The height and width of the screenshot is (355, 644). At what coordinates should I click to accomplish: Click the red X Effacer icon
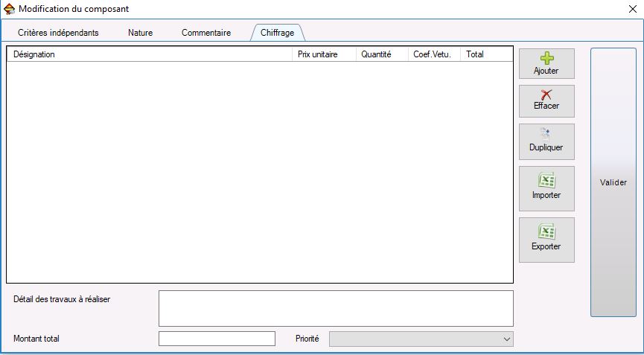pos(546,95)
